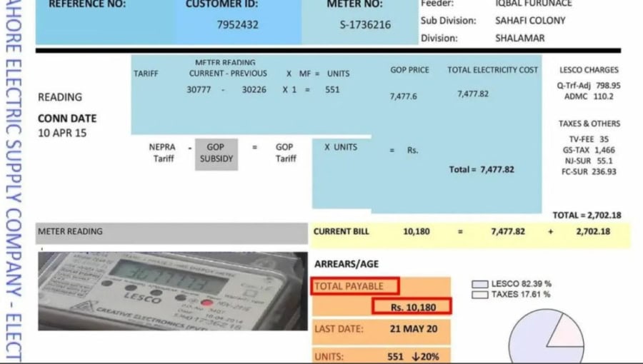
Task: Select the TV-FEE 35 entry
Action: [589, 139]
